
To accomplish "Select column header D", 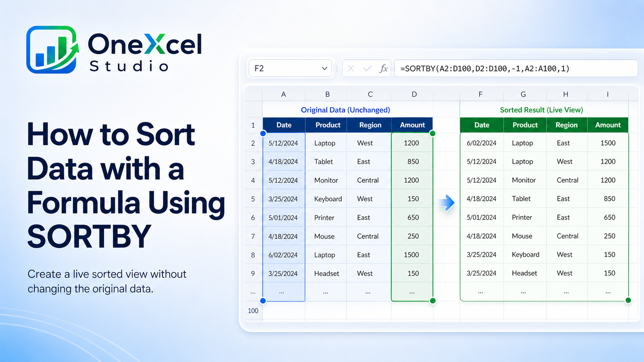I will (x=414, y=94).
